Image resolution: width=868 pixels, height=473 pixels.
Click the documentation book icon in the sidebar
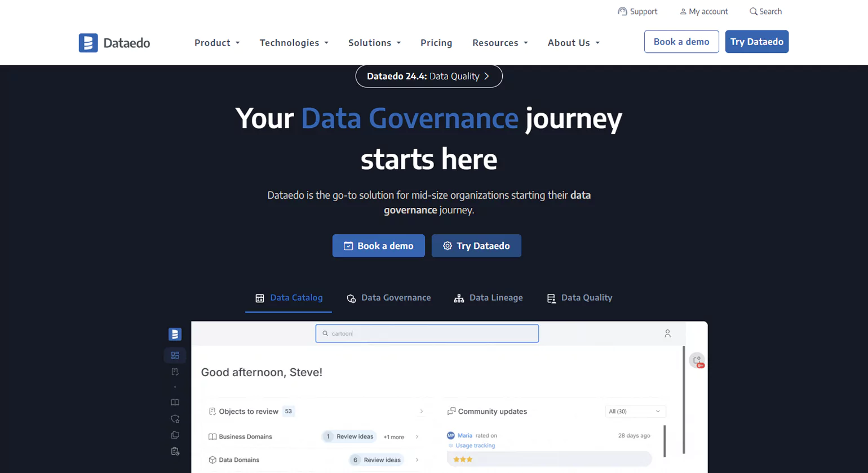[x=175, y=402]
